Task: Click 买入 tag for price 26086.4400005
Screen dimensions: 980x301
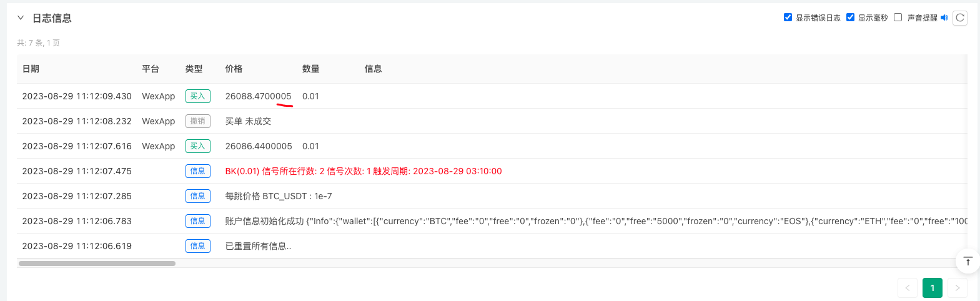Action: point(197,146)
